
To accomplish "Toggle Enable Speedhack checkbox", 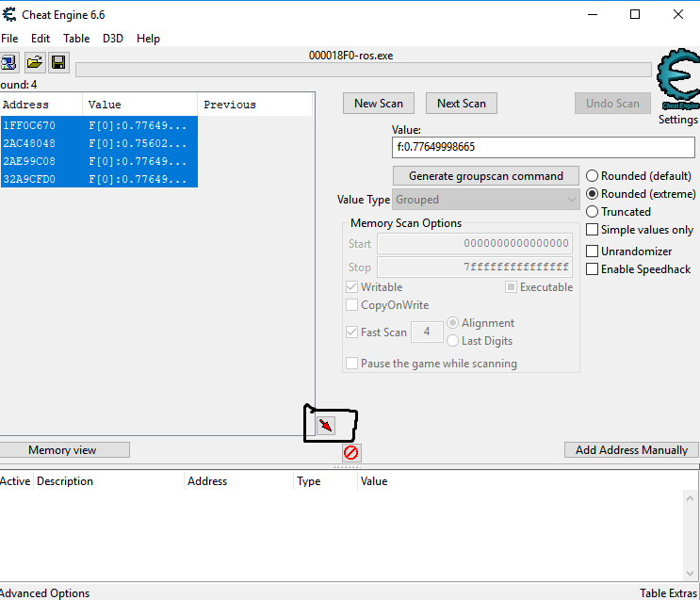I will pyautogui.click(x=592, y=269).
